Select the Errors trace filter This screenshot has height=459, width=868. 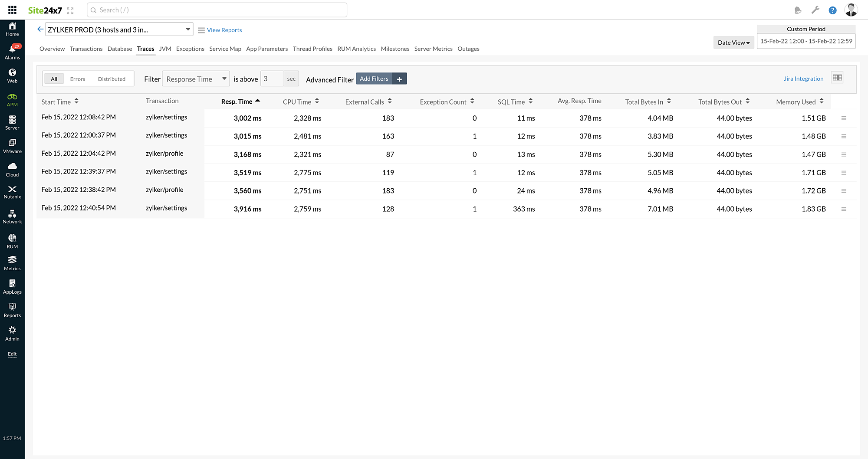[78, 79]
